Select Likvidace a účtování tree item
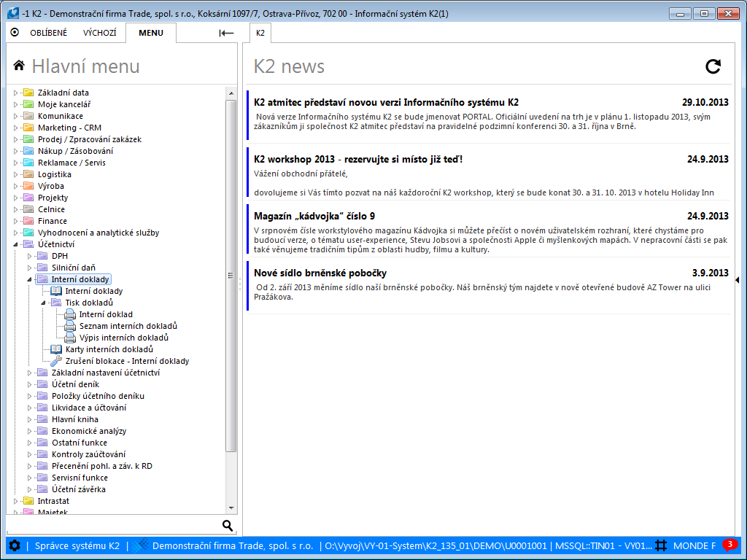747x560 pixels. [x=89, y=408]
